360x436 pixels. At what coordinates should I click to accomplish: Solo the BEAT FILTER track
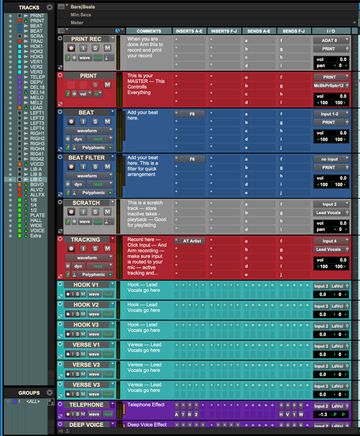pos(95,167)
